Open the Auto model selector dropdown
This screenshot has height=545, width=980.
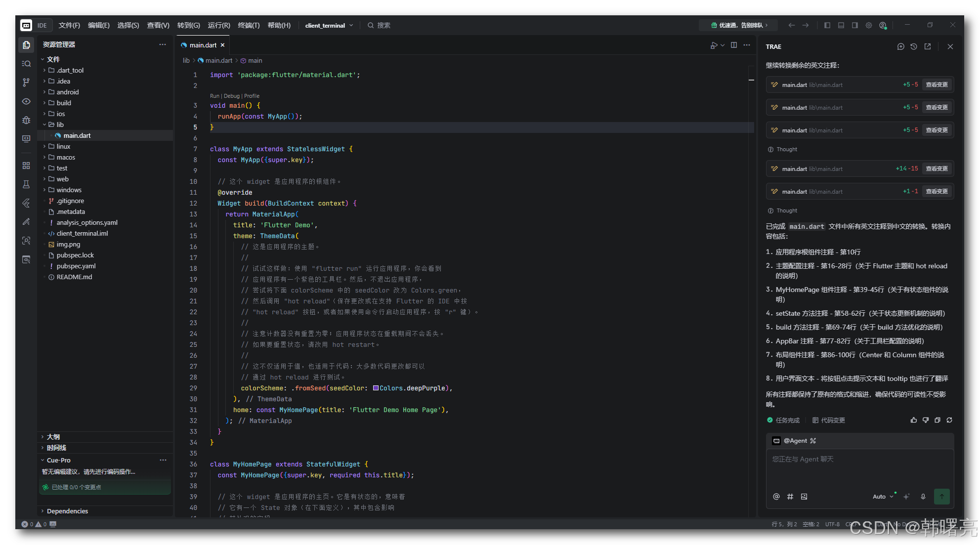coord(884,497)
